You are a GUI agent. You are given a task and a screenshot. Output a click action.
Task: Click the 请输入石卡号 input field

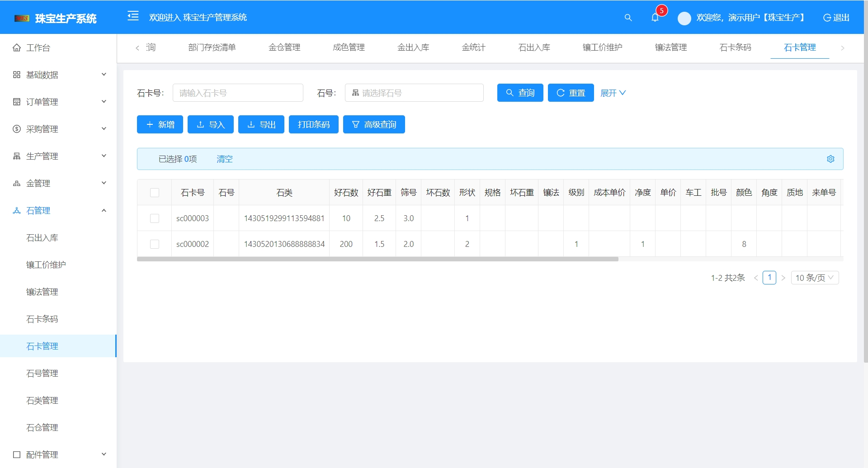click(238, 93)
